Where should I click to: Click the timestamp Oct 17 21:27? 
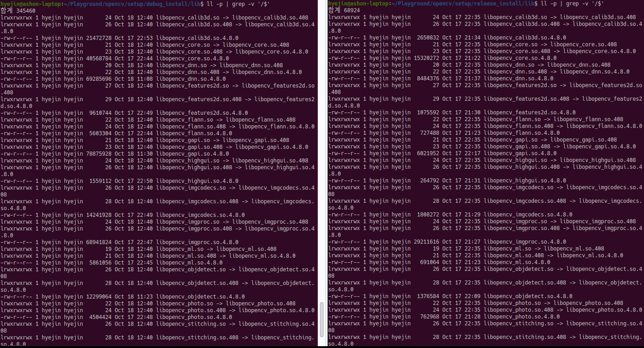click(x=461, y=242)
